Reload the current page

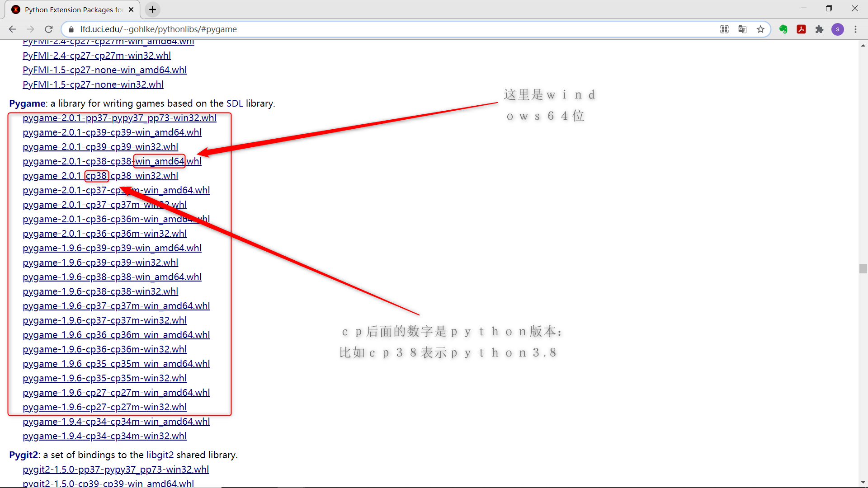(x=48, y=29)
